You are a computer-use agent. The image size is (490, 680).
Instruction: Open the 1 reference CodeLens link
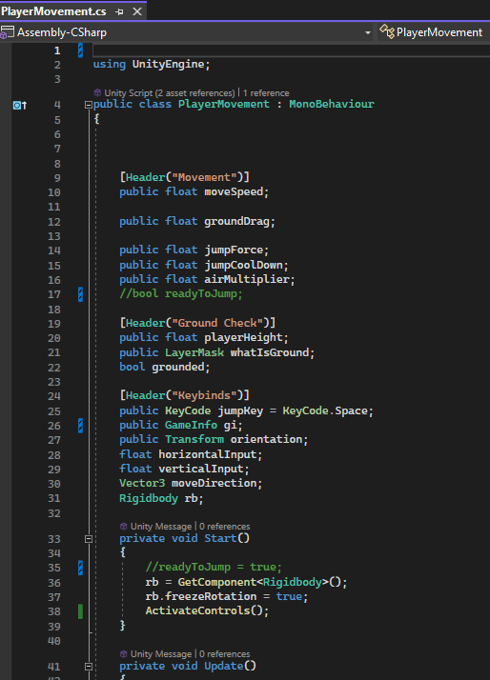266,93
